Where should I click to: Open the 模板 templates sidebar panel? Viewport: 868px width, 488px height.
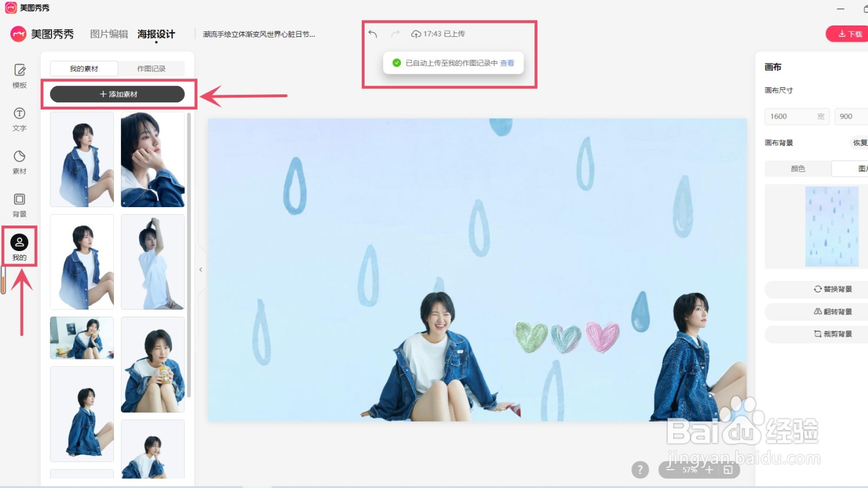point(20,76)
